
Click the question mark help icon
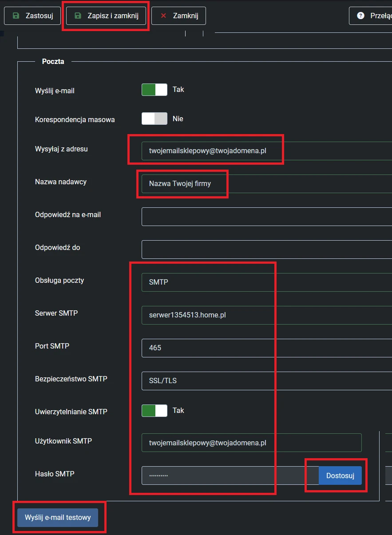pyautogui.click(x=360, y=16)
